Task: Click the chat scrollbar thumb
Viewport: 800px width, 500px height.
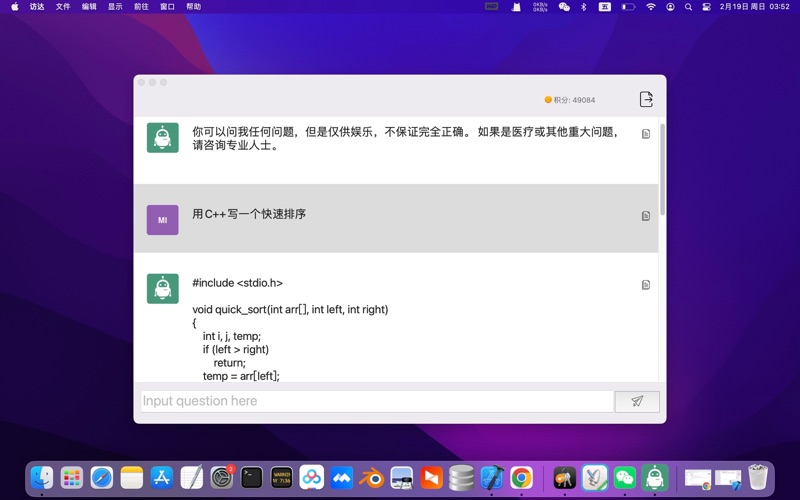Action: coord(662,169)
